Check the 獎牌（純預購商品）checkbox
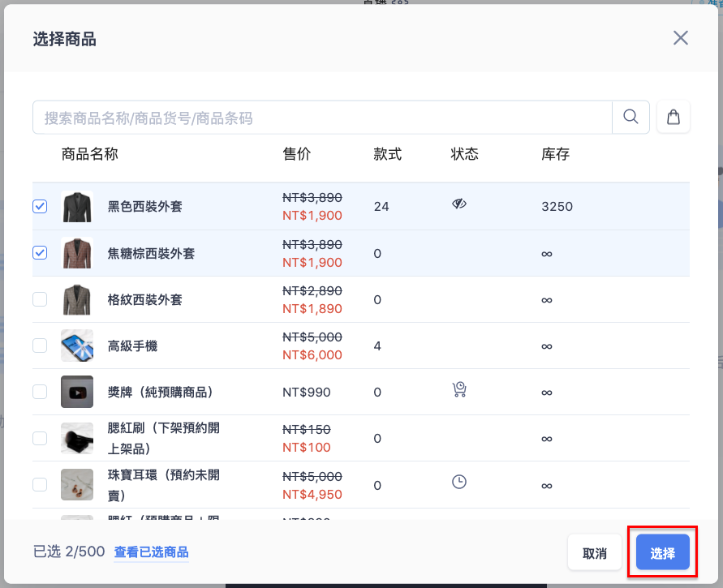The width and height of the screenshot is (723, 588). [40, 392]
